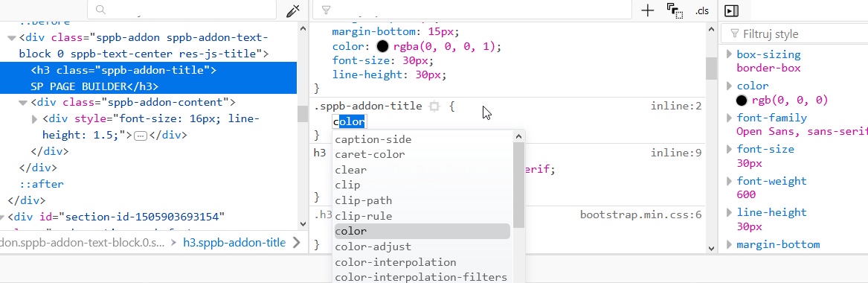Open the .cls class panel toggle

(702, 10)
